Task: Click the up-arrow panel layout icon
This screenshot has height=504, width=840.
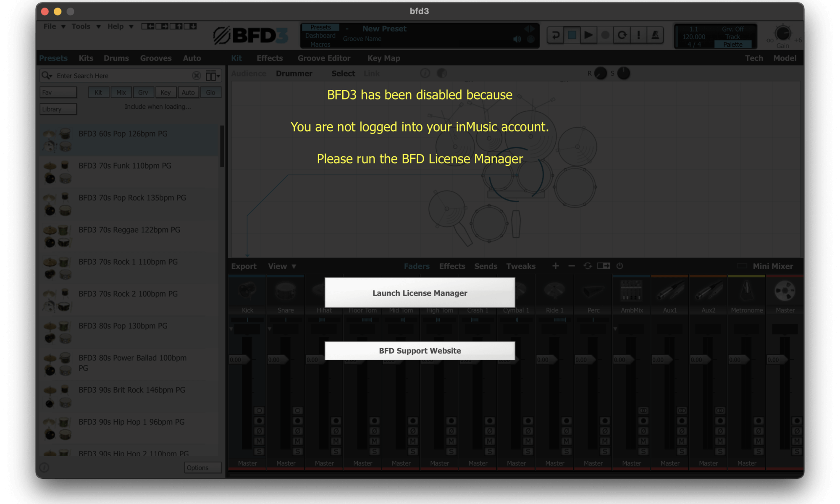Action: point(176,26)
